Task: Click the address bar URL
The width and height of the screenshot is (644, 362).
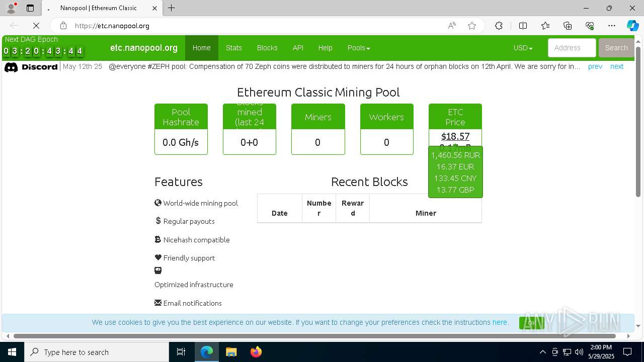Action: tap(112, 26)
